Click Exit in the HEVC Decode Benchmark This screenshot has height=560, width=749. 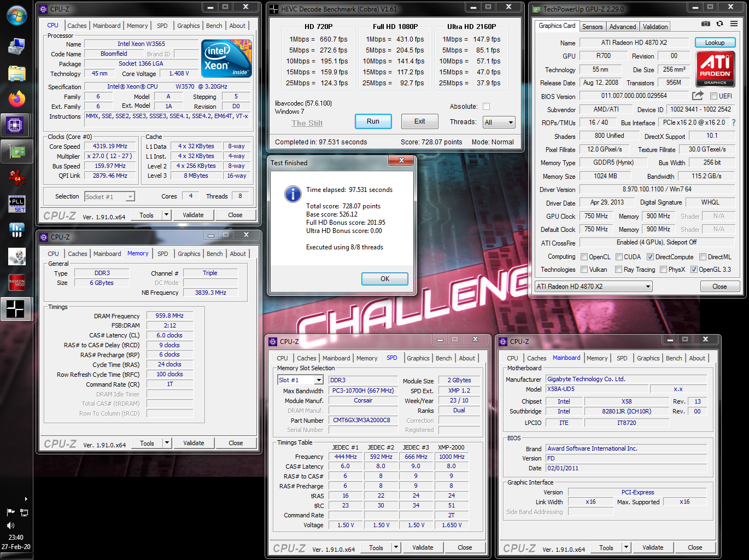pos(419,121)
